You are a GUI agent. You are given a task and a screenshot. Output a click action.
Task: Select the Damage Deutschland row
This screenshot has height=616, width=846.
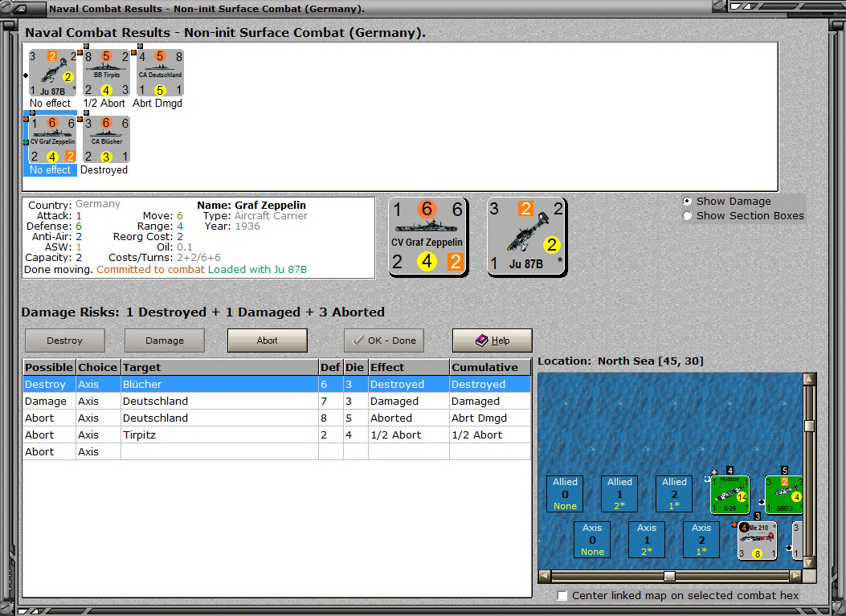point(277,401)
